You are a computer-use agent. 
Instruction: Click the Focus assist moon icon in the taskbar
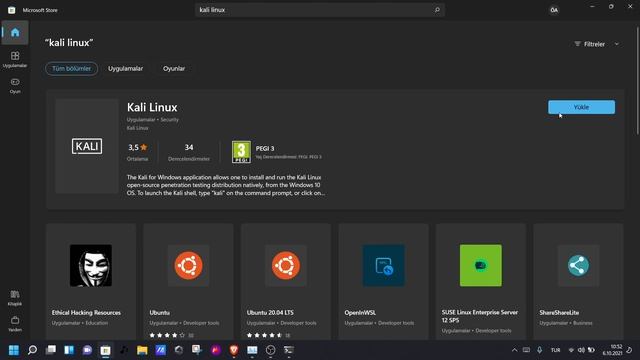[630, 350]
